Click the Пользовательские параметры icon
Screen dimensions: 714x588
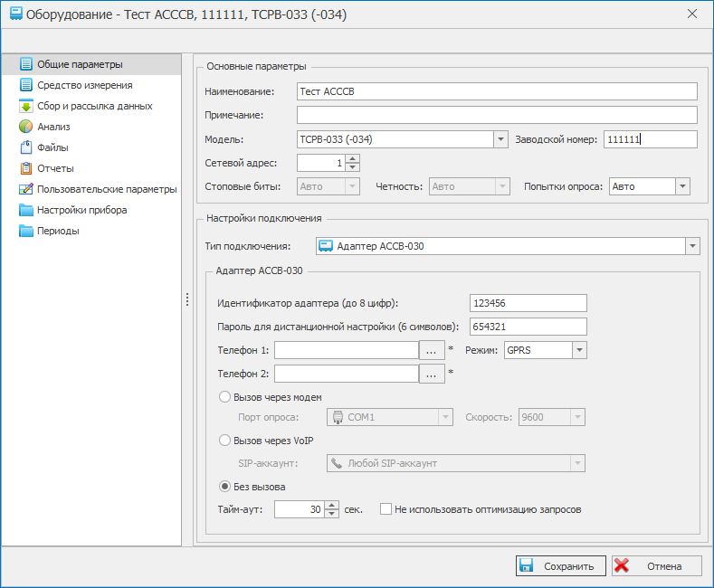[x=26, y=189]
